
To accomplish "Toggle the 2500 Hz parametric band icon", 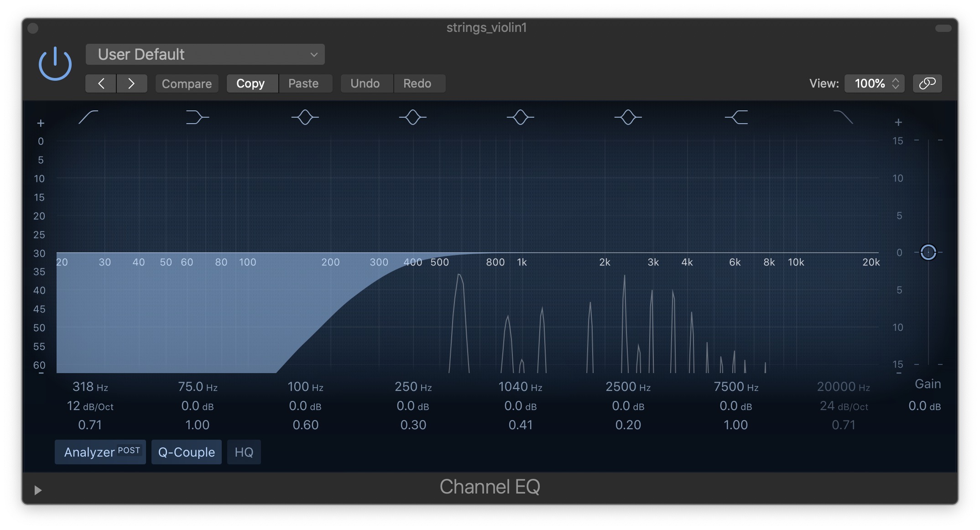I will (x=628, y=117).
